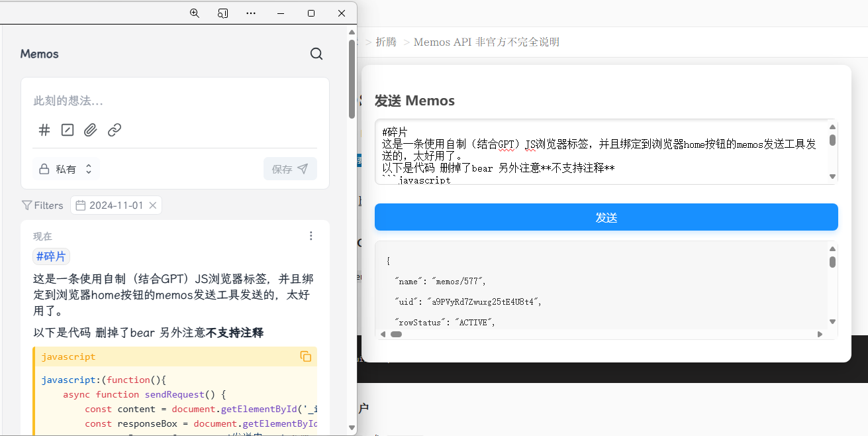Click the blue 发送 button
The height and width of the screenshot is (436, 868).
click(606, 217)
